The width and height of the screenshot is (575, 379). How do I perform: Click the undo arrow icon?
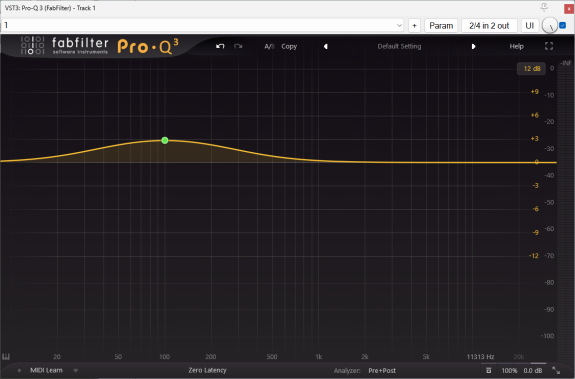[220, 46]
